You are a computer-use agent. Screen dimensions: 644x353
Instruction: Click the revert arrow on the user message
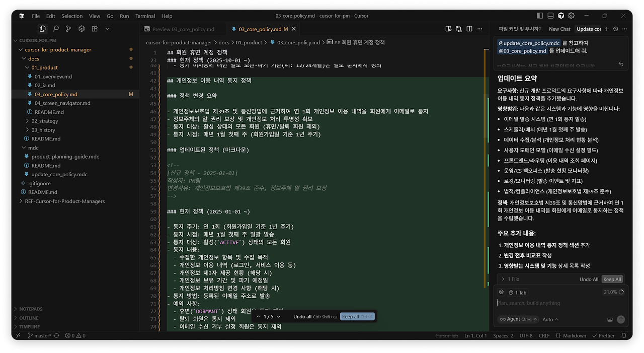pos(621,64)
